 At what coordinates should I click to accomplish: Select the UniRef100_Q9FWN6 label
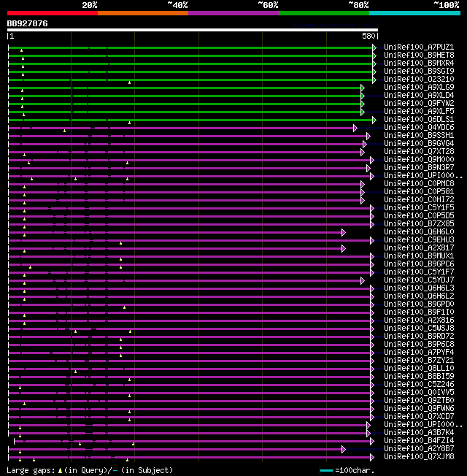pos(419,409)
